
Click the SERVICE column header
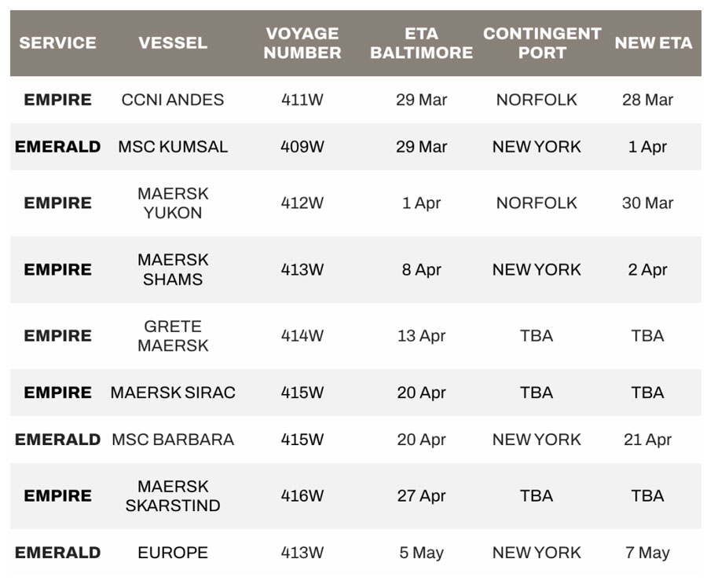pyautogui.click(x=57, y=43)
